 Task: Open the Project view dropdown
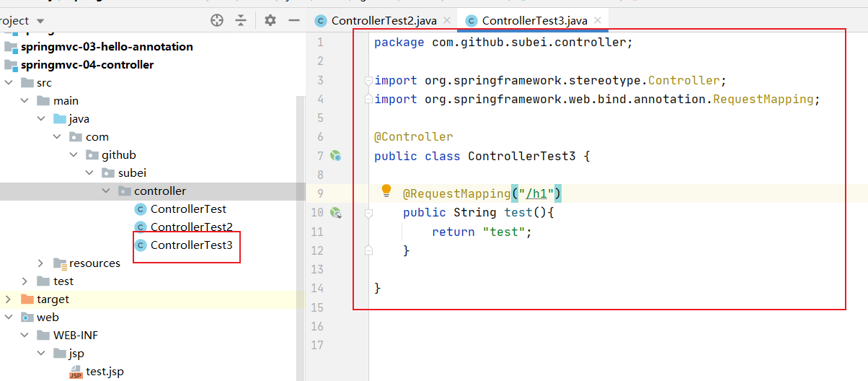tap(39, 21)
